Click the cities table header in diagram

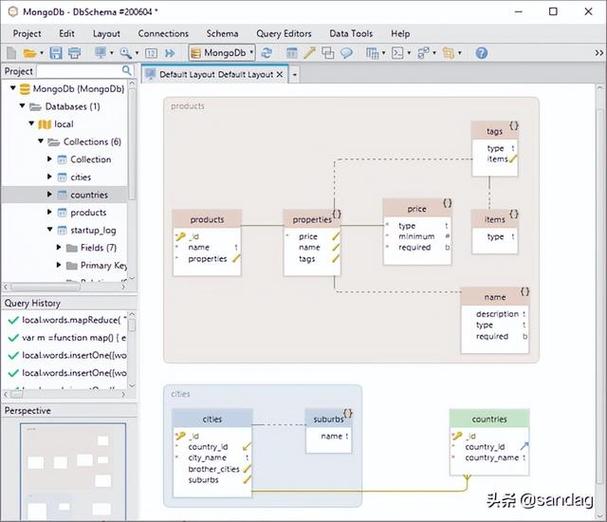pos(212,419)
